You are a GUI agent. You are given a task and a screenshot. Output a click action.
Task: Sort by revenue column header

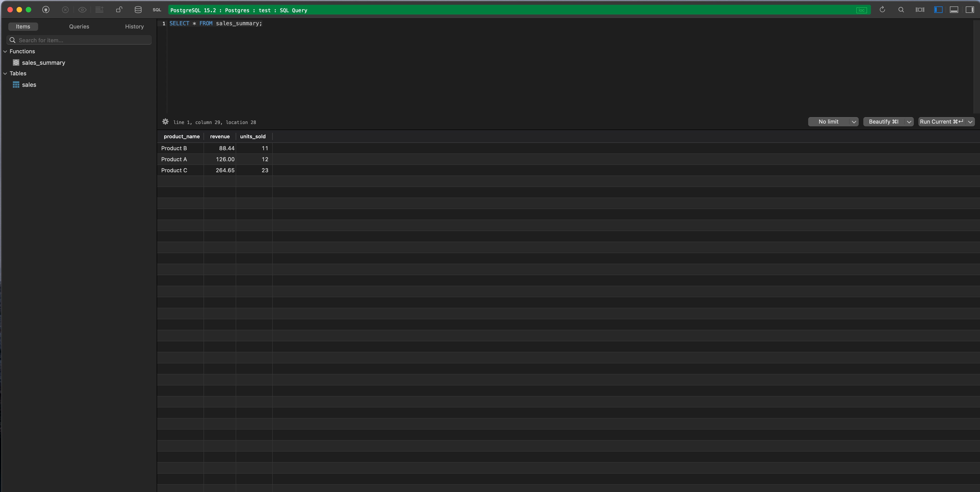[x=220, y=137]
